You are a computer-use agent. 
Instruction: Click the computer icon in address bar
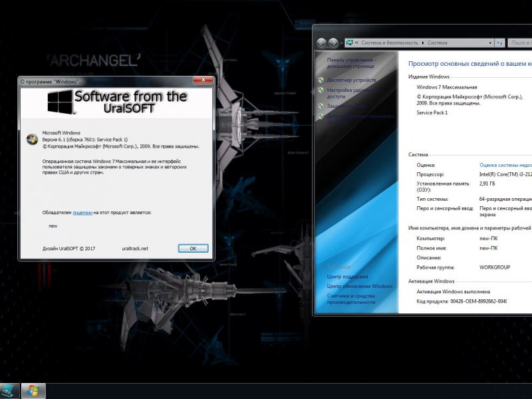(349, 43)
